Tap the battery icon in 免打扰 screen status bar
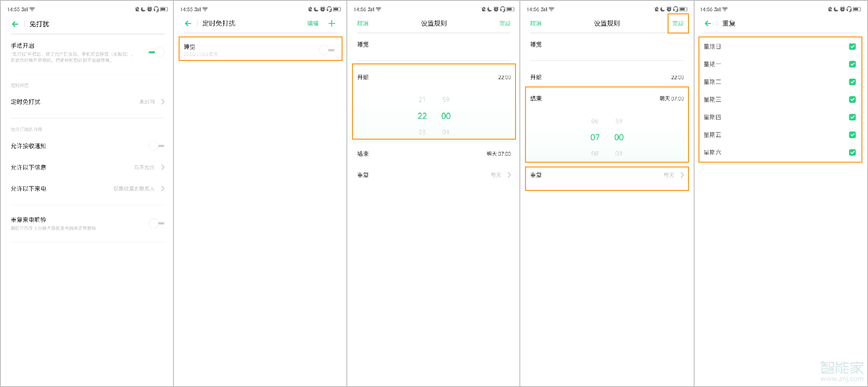This screenshot has height=387, width=868. pos(164,9)
